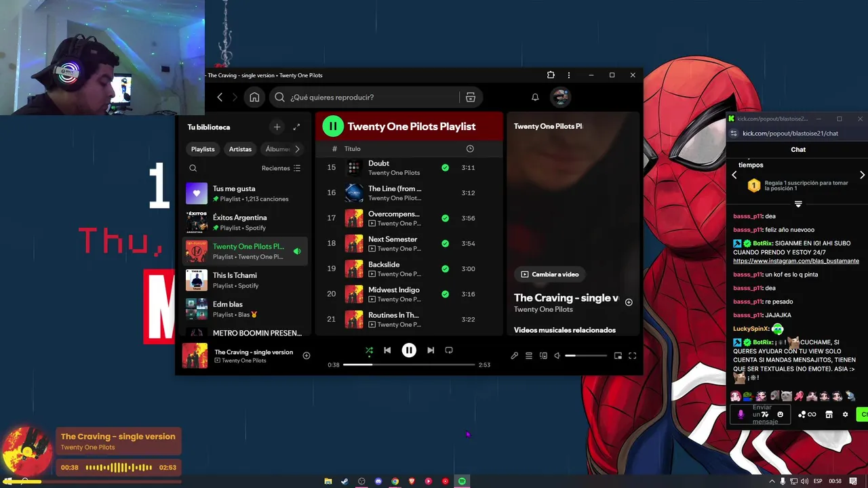
Task: Open the Spotify Home page
Action: (x=254, y=97)
